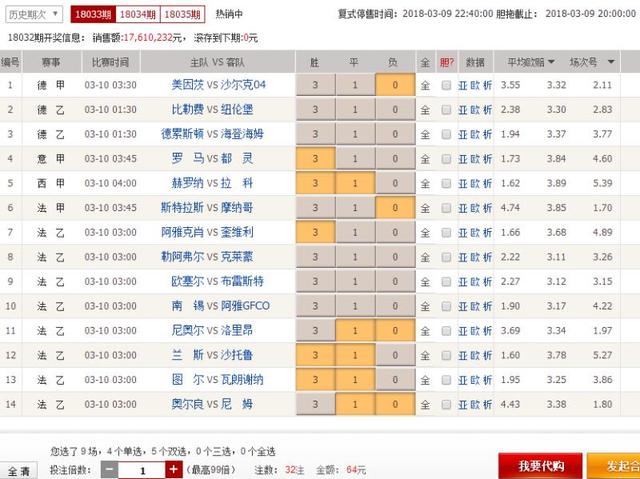Viewport: 640px width, 479px height.
Task: Toggle 胜 (3) for 南锡 VS 阿雅GFCO
Action: (x=316, y=306)
